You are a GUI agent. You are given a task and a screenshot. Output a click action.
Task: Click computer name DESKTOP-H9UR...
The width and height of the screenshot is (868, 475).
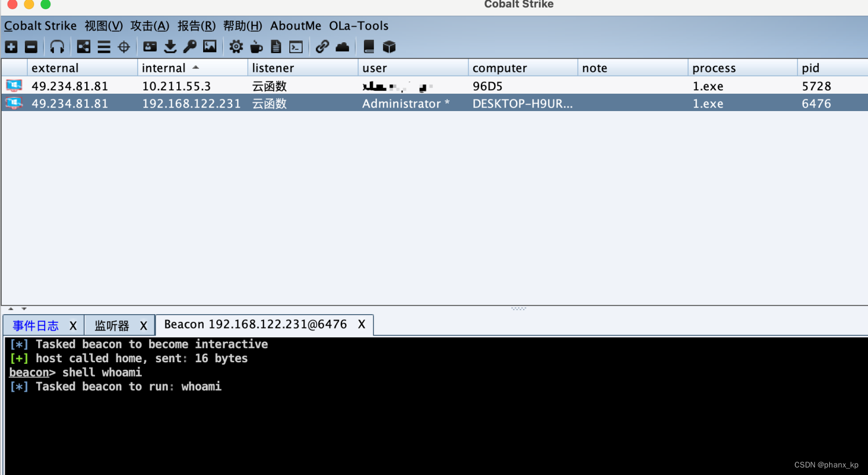click(523, 104)
